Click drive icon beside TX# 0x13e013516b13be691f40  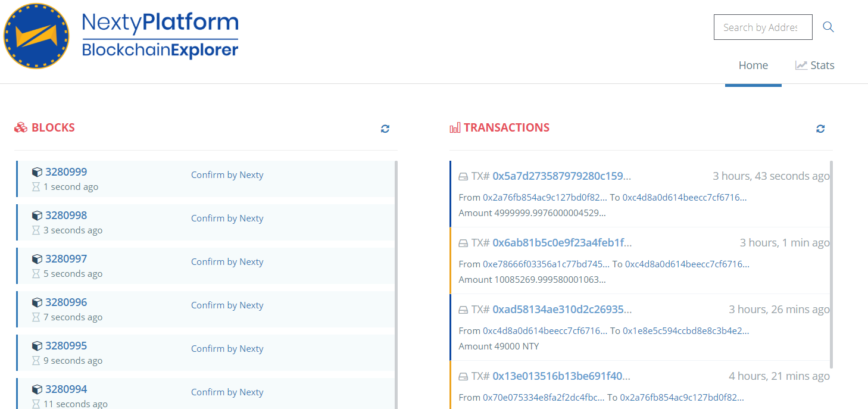(x=463, y=376)
